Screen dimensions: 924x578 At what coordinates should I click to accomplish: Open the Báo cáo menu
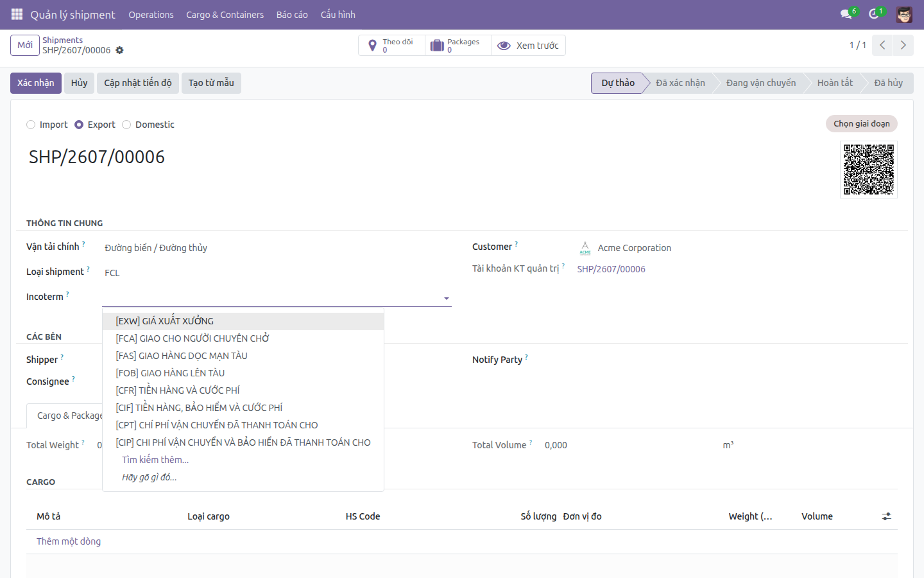pos(292,14)
